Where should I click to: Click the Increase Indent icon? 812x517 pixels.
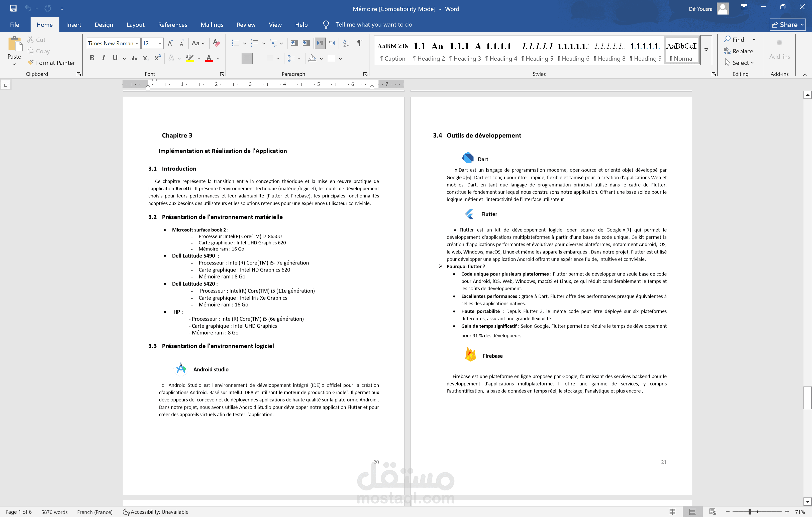[306, 43]
